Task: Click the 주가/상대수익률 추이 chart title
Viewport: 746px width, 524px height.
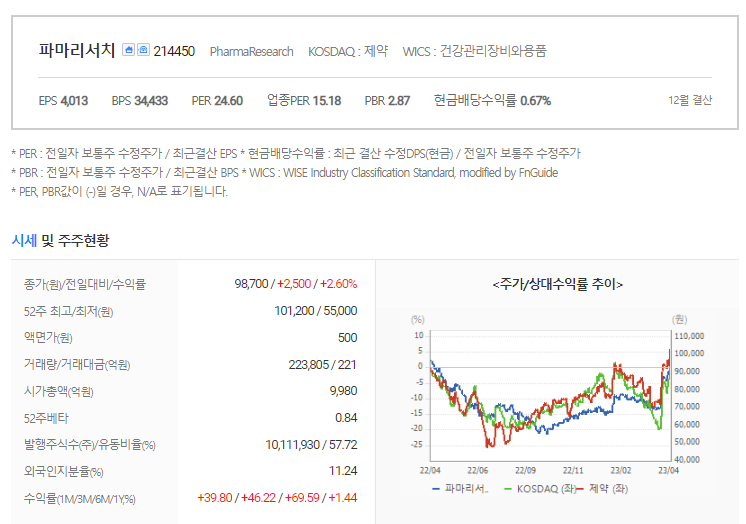Action: point(558,285)
